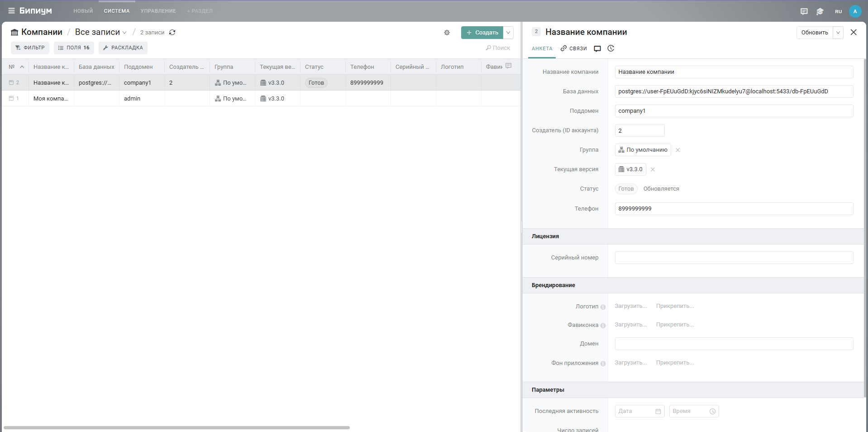Open the УПРАВЛЕНИЕ section tab
This screenshot has height=432, width=868.
click(158, 11)
